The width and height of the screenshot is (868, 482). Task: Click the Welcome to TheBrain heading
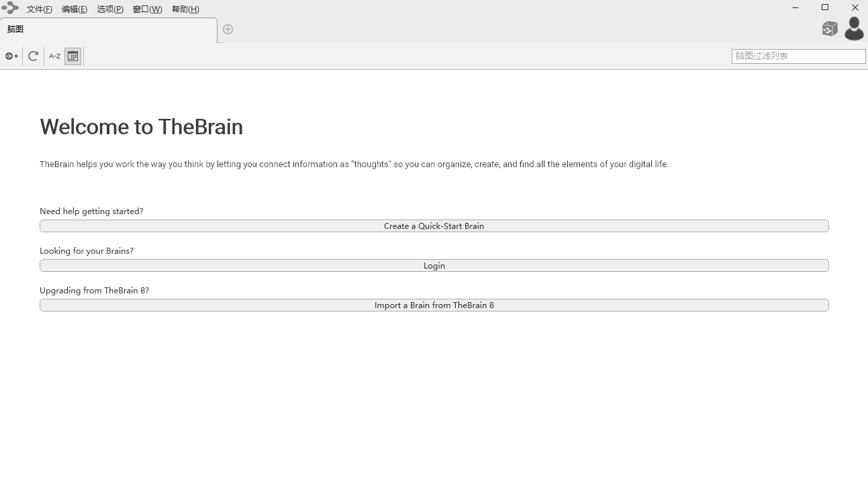(141, 127)
